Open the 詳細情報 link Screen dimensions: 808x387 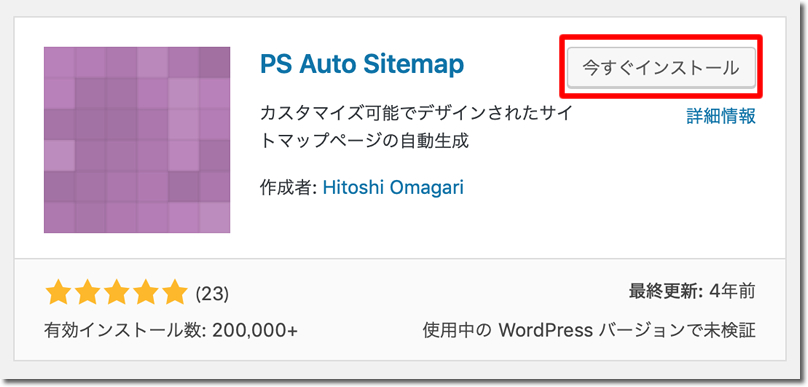pos(721,116)
